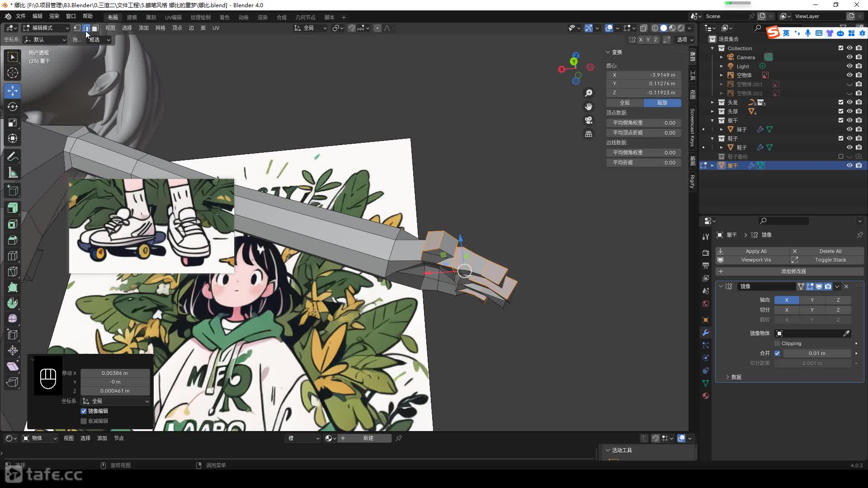Select the Knife tool
Viewport: 868px width, 488px height.
click(x=13, y=272)
